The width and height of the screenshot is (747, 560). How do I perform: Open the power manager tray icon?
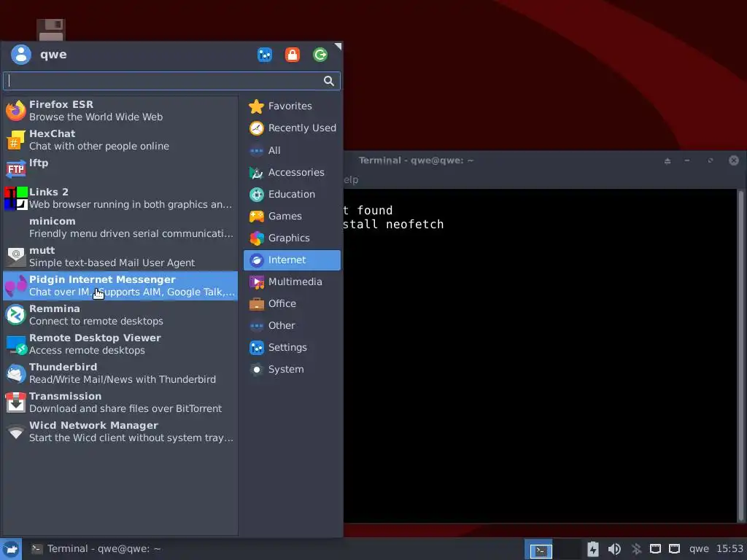point(592,549)
